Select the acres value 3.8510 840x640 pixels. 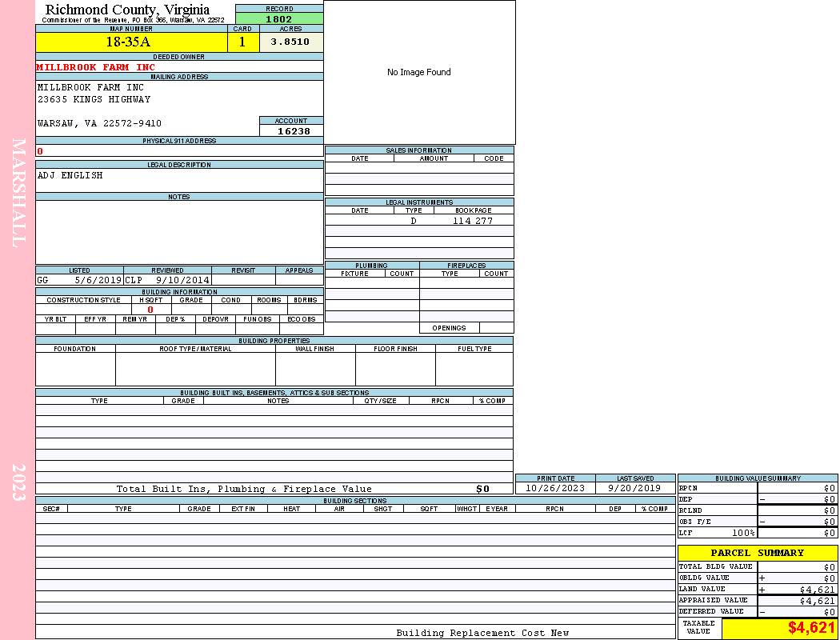tap(290, 42)
